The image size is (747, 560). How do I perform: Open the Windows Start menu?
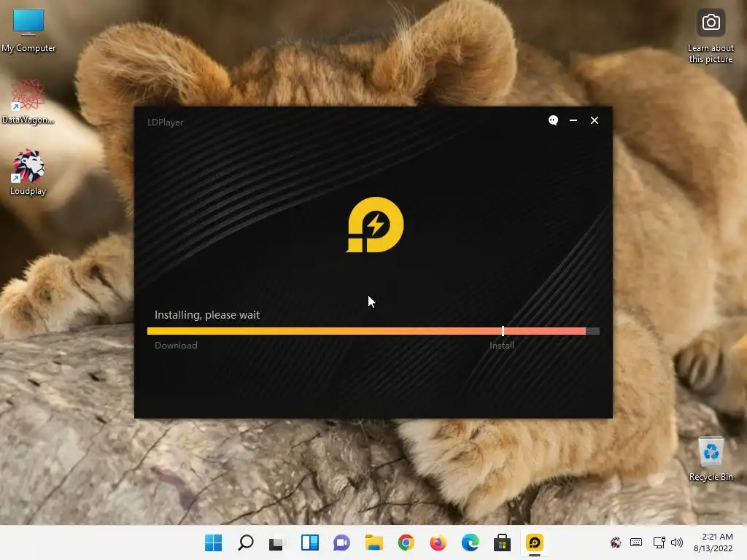pos(213,542)
